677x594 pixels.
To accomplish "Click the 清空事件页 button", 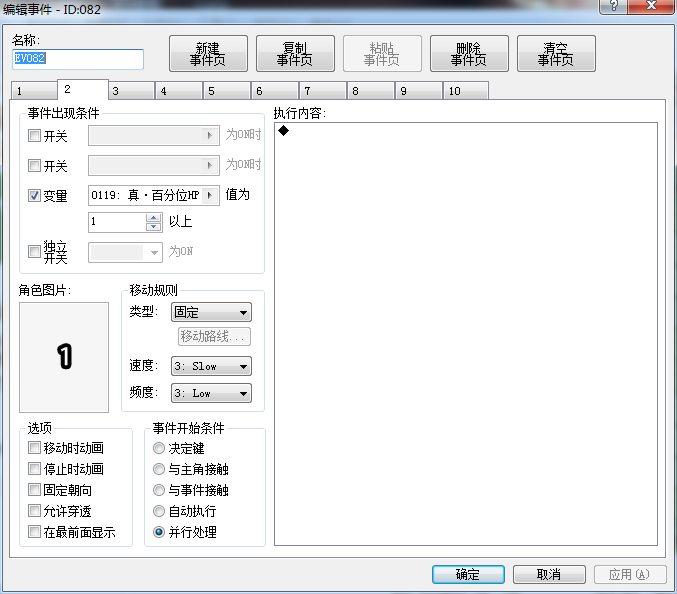I will coord(556,54).
